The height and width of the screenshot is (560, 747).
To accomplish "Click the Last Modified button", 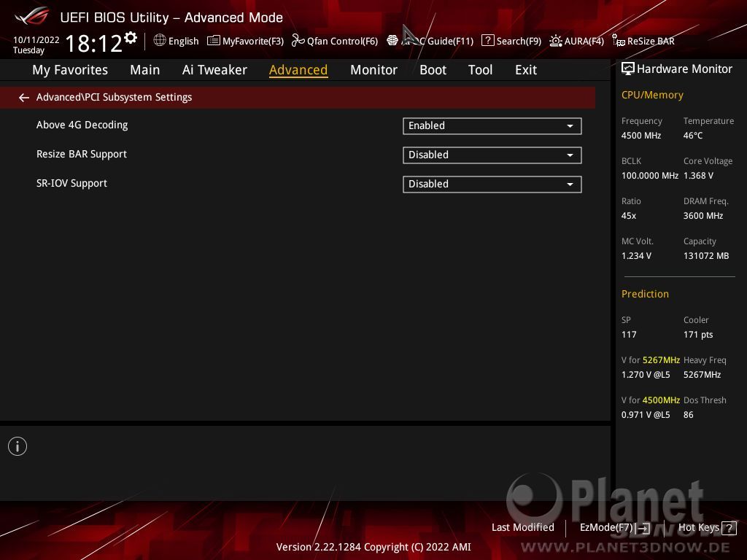I will click(522, 528).
